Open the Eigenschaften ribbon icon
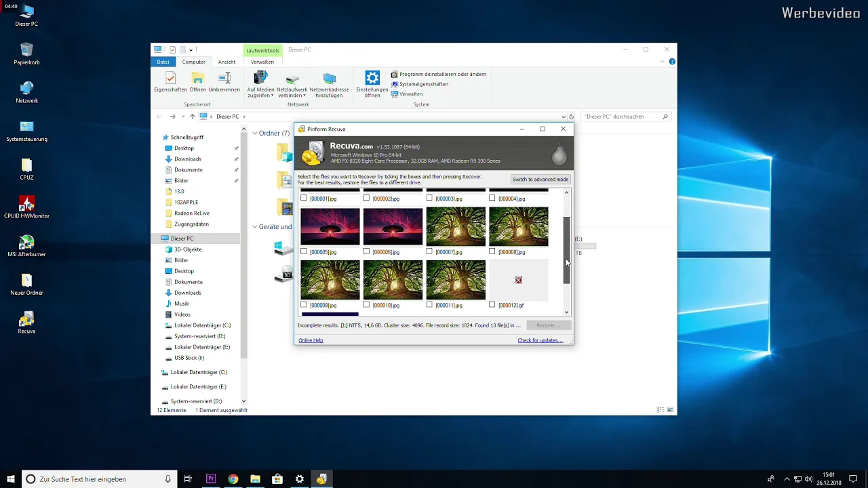The image size is (868, 488). pos(170,82)
